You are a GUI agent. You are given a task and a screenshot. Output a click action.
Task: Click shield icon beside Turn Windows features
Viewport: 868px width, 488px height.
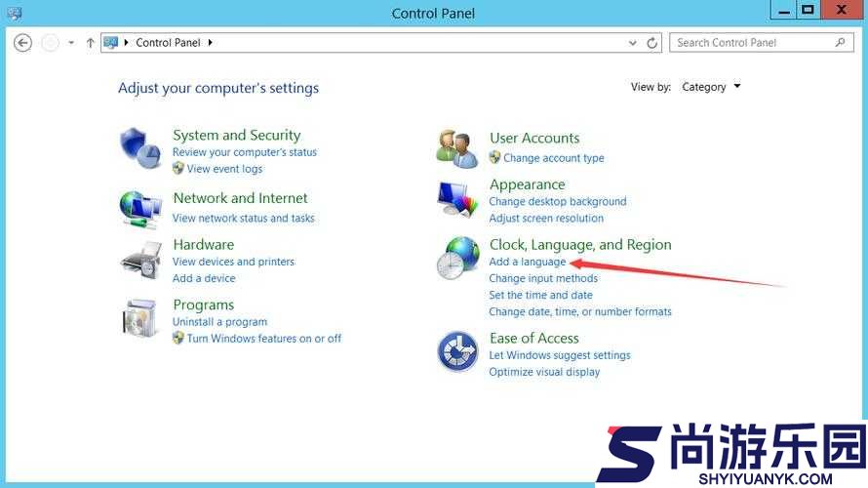tap(178, 338)
